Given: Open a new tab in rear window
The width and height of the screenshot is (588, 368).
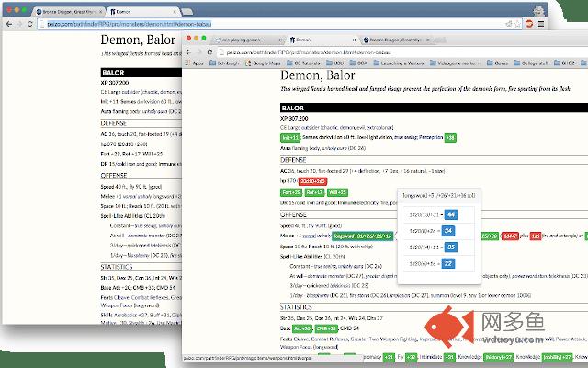Looking at the screenshot, I should coord(187,12).
